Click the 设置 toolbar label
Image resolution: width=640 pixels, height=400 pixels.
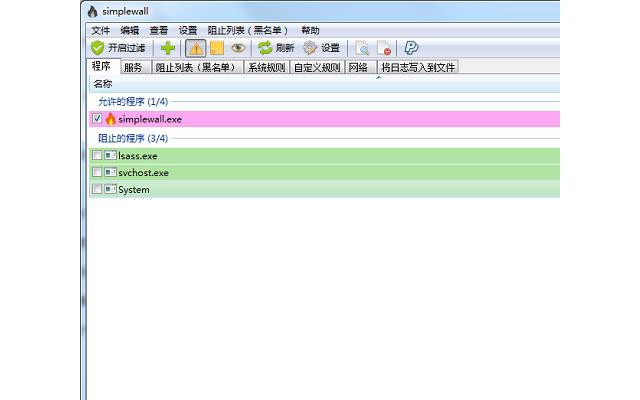[x=330, y=48]
